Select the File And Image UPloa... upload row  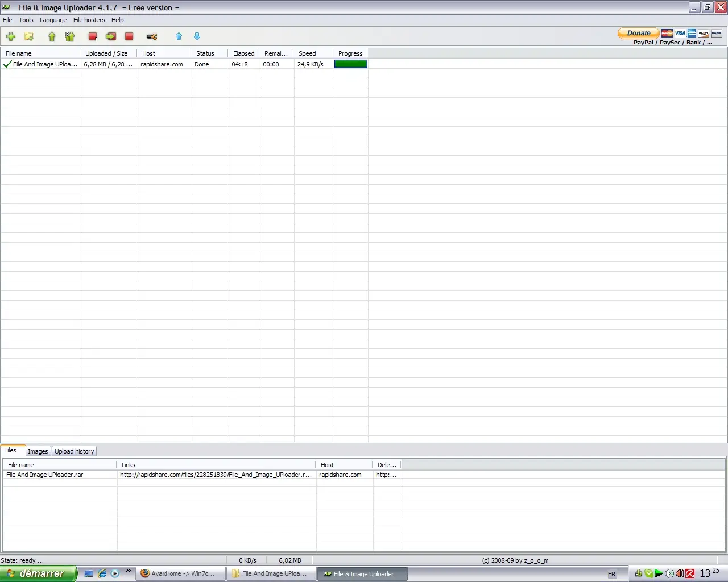184,64
